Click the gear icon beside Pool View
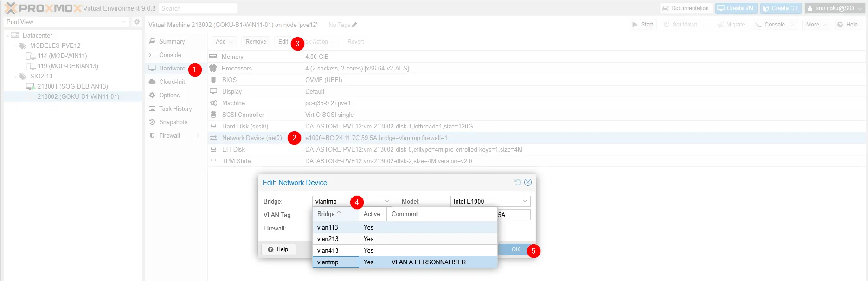 coord(136,22)
